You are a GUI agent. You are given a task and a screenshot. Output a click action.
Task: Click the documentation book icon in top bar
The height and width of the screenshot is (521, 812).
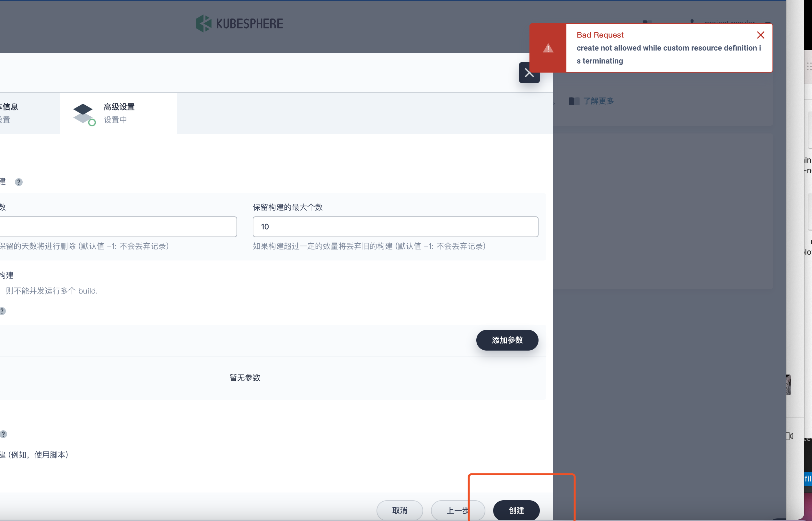pos(648,22)
